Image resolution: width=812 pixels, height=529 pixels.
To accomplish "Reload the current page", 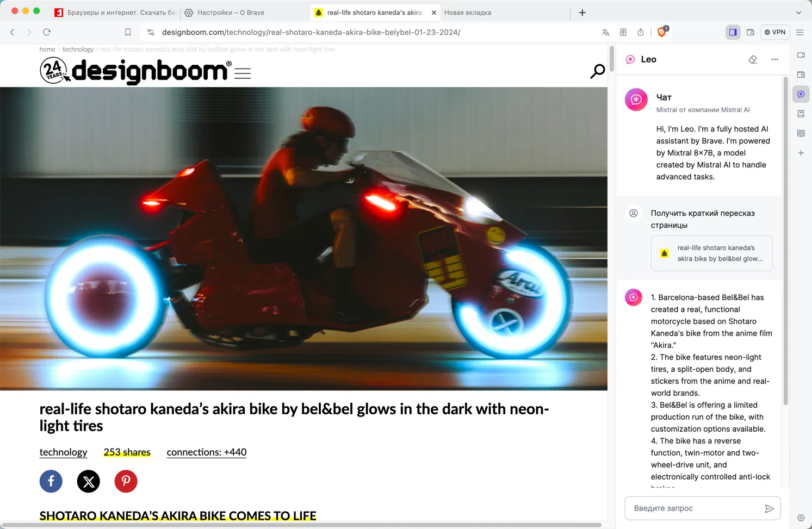I will pyautogui.click(x=47, y=32).
